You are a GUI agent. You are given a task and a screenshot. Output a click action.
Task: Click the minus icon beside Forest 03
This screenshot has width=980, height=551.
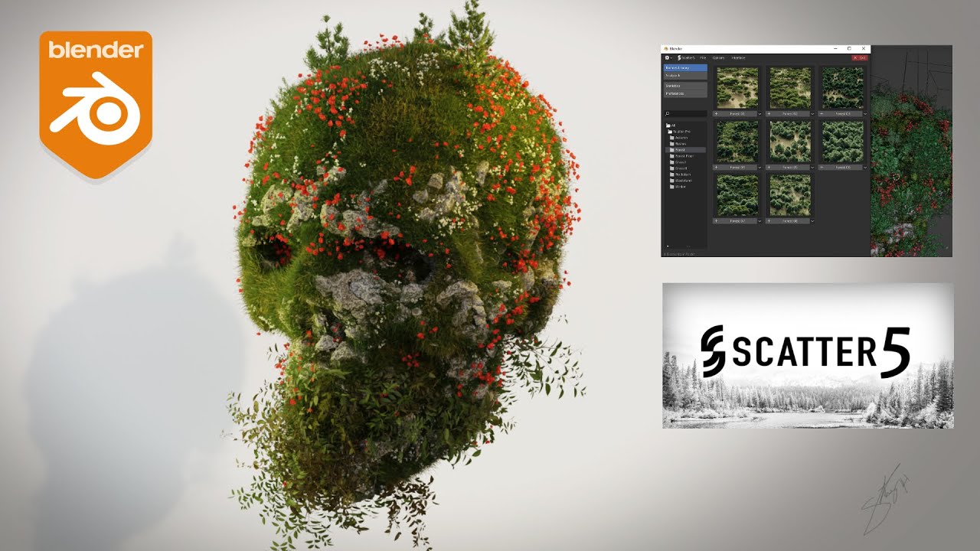(822, 114)
